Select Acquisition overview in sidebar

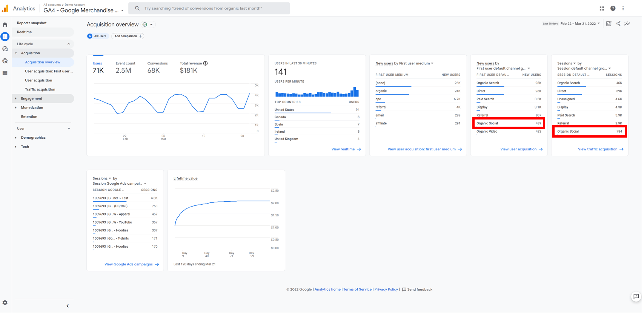tap(43, 62)
